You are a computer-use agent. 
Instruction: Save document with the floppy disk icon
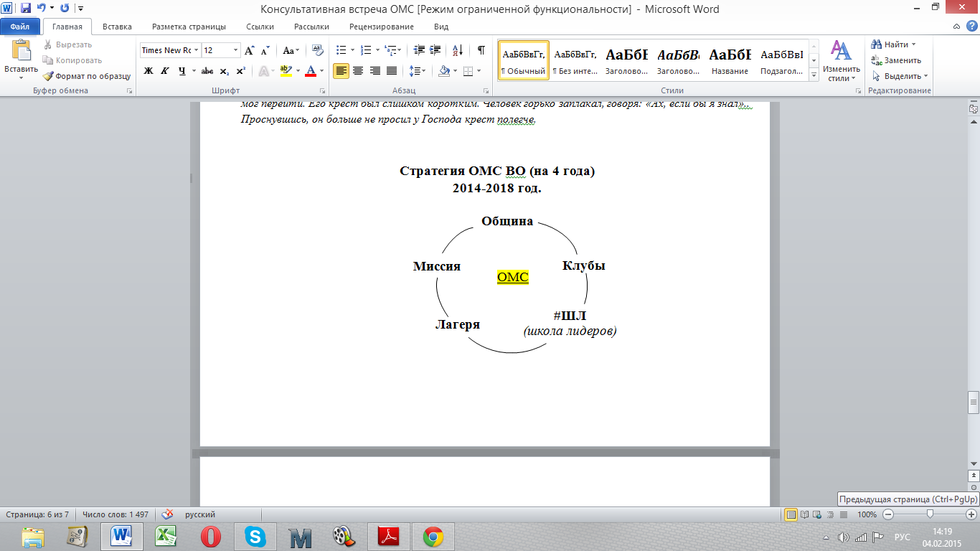pyautogui.click(x=26, y=9)
